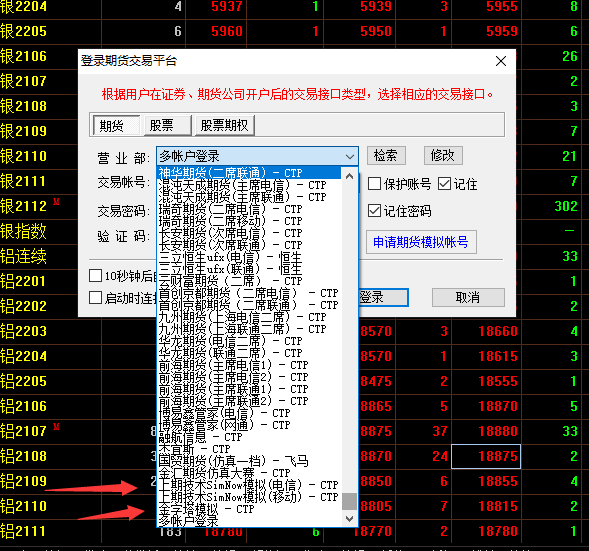Click the 检索 button

386,155
